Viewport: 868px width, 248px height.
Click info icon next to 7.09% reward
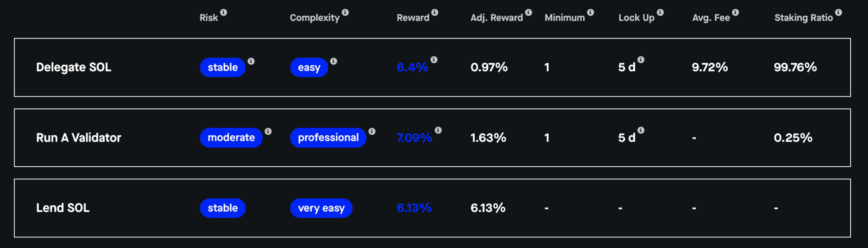[x=438, y=130]
